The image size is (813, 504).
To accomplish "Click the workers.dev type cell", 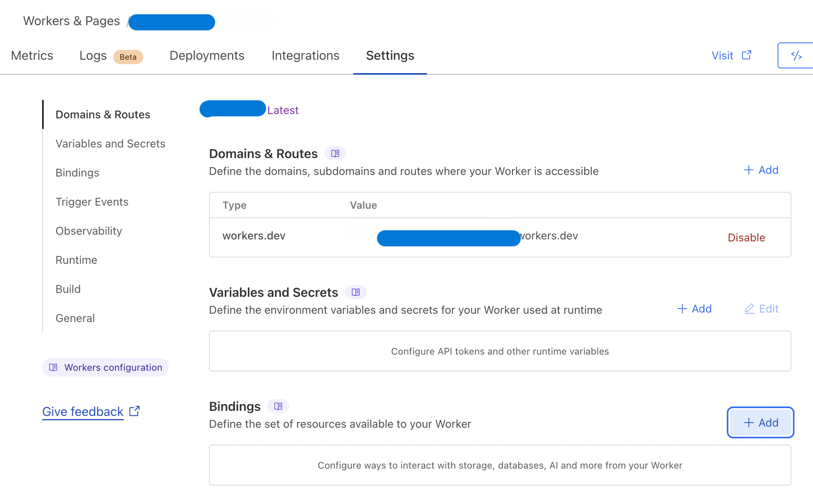I will tap(254, 235).
